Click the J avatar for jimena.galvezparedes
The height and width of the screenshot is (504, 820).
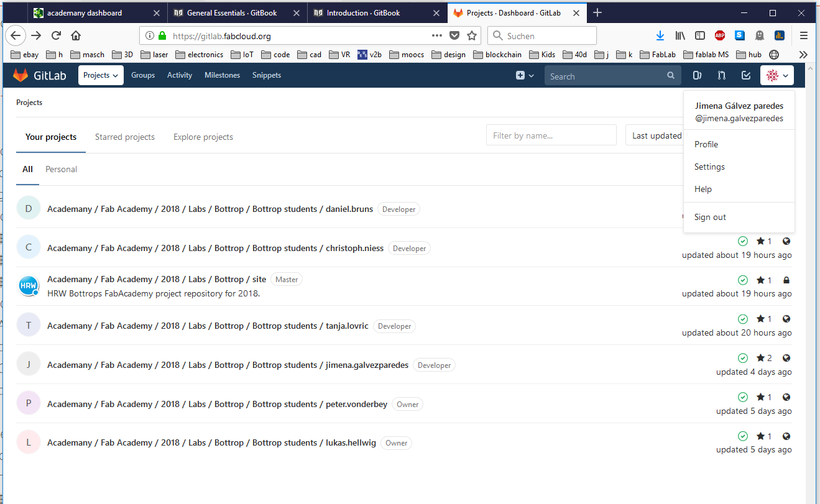(29, 364)
